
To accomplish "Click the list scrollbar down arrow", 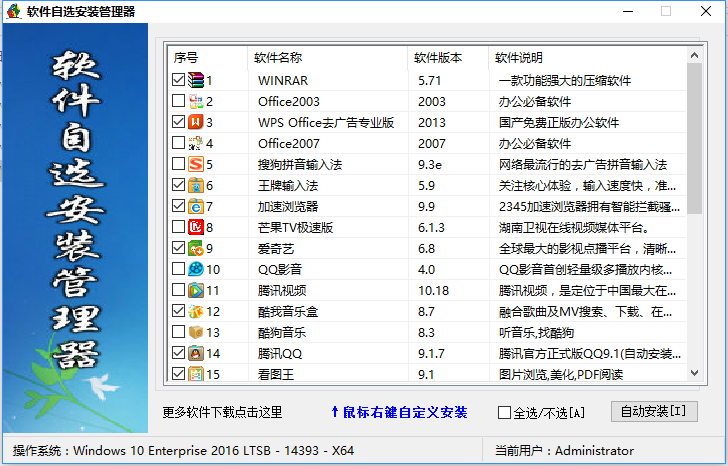I will pyautogui.click(x=695, y=373).
